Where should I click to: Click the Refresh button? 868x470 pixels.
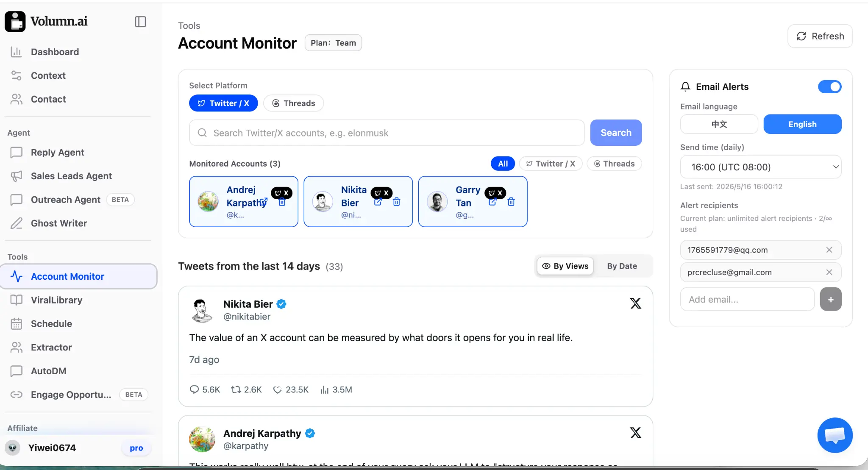pyautogui.click(x=820, y=36)
